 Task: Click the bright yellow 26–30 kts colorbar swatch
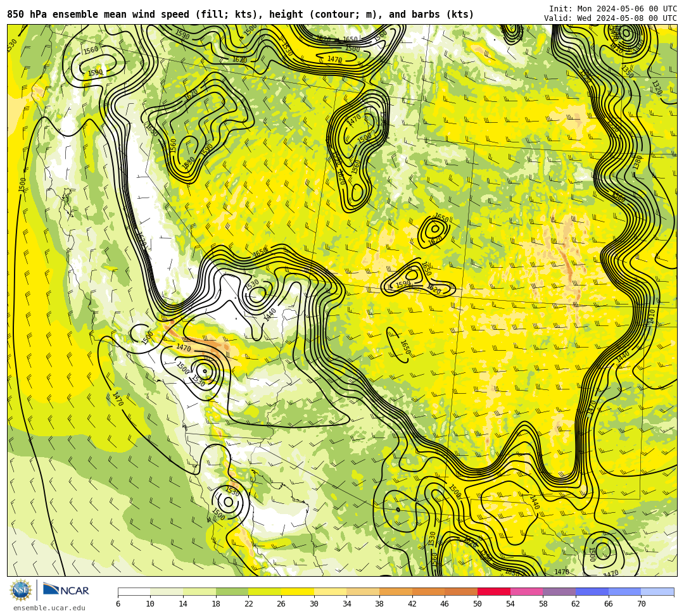[298, 591]
